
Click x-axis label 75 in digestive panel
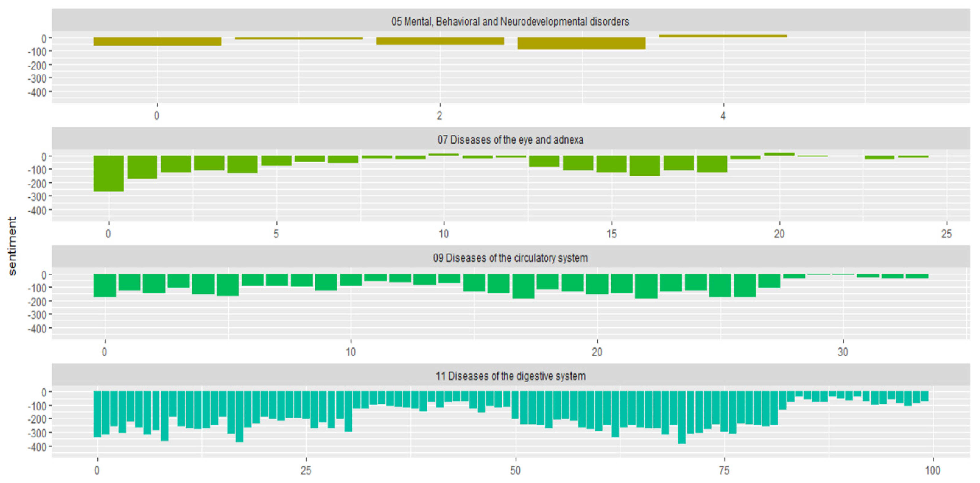coord(724,471)
